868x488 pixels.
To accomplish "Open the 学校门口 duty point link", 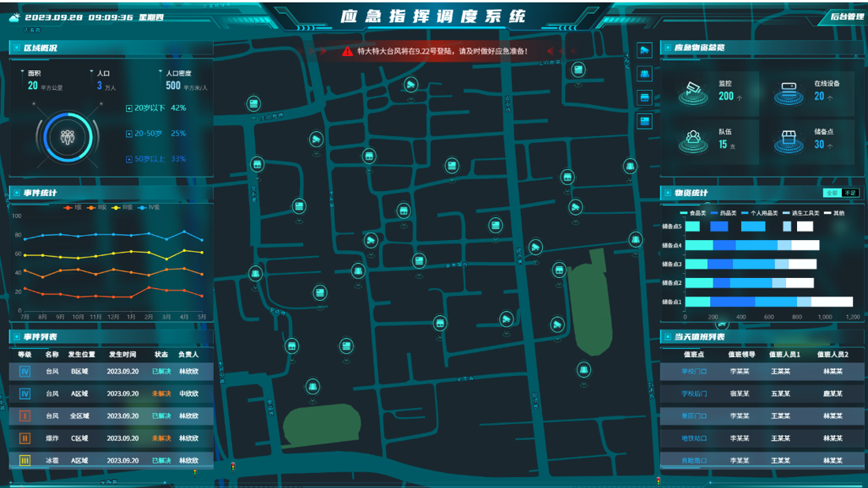I will 694,372.
